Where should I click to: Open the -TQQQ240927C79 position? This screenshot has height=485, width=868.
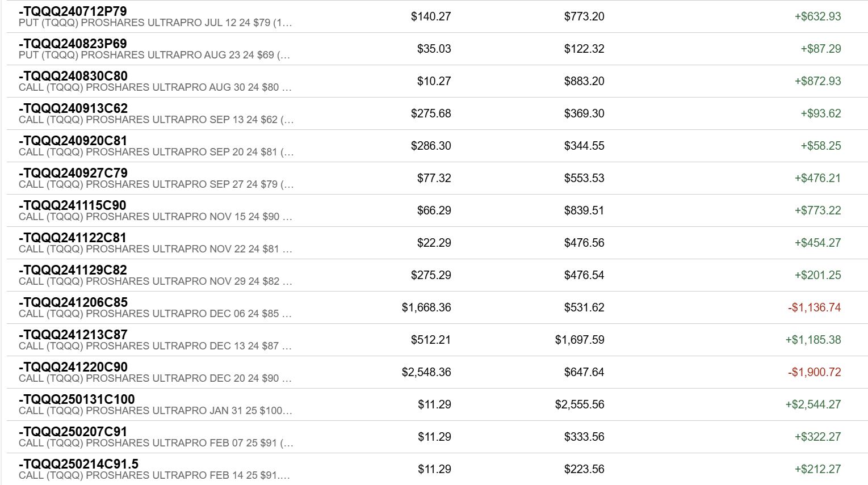click(x=73, y=173)
